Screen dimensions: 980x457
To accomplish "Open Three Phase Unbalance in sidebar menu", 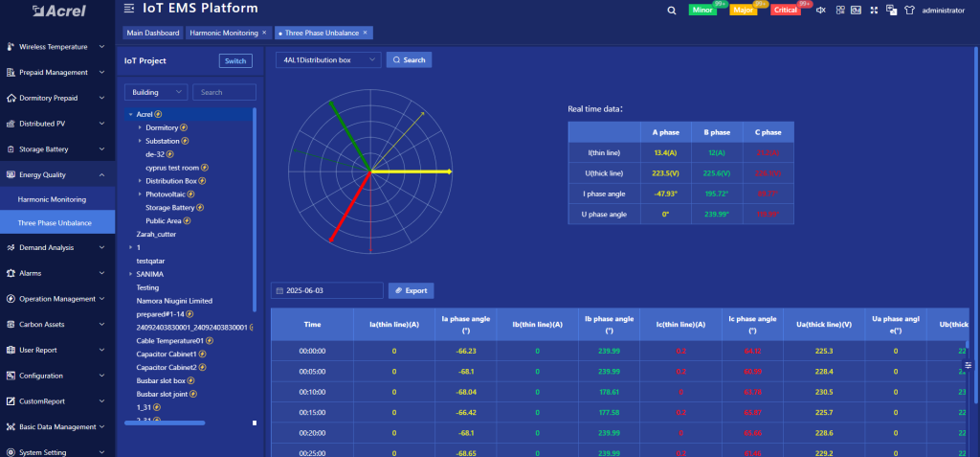I will 57,223.
